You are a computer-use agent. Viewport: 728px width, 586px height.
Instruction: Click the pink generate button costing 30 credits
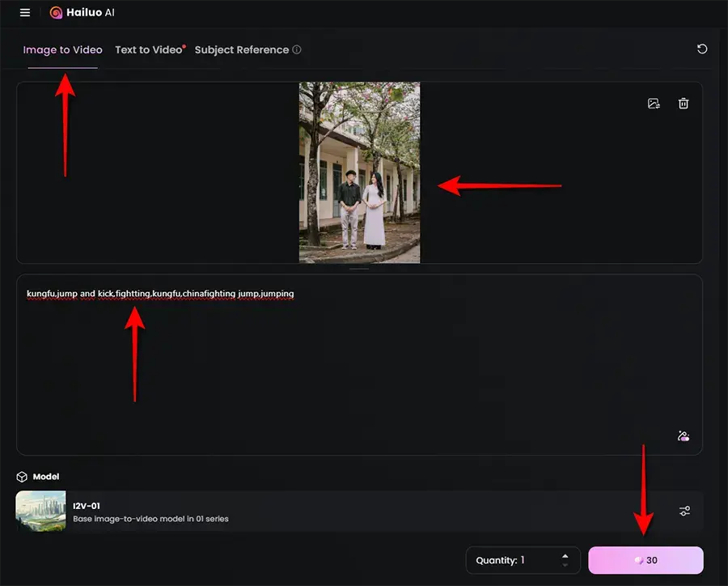pos(645,559)
